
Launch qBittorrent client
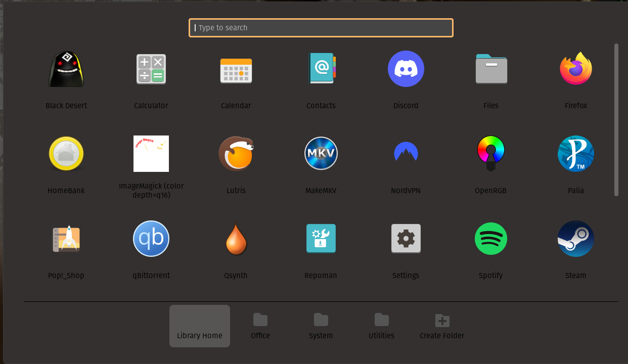(x=151, y=239)
